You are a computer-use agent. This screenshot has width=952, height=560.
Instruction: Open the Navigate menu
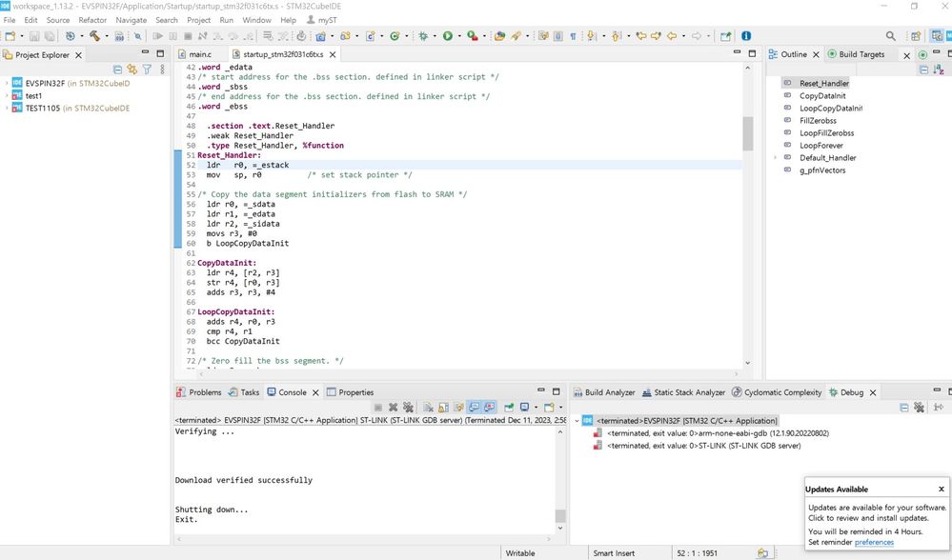[132, 20]
